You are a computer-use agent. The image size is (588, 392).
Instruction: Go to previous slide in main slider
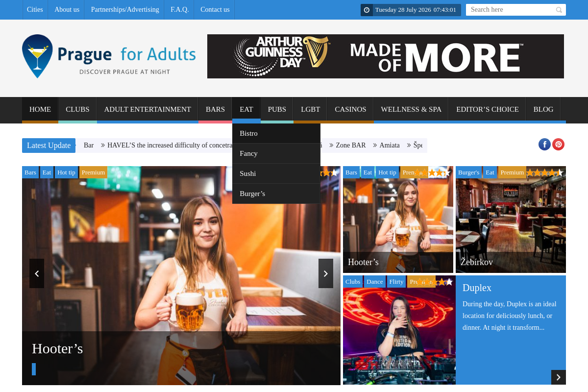coord(37,273)
